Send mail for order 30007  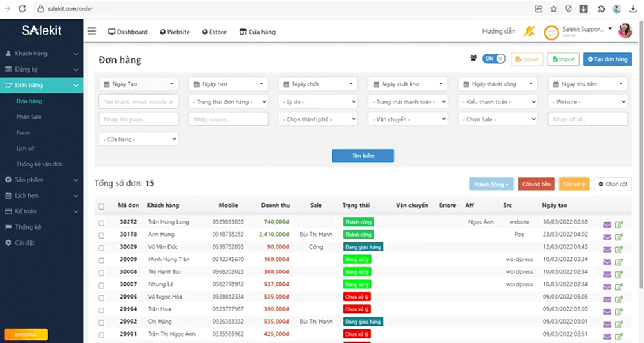[607, 287]
